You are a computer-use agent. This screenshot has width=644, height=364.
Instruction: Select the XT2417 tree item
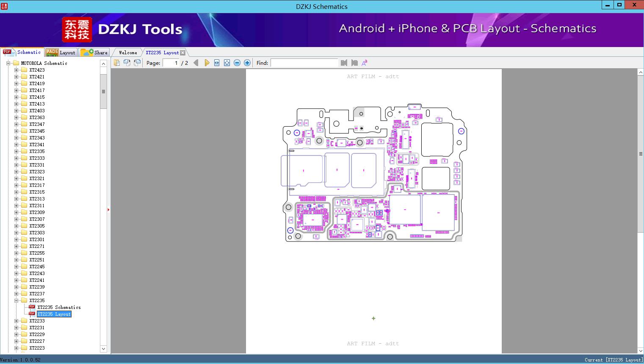coord(37,90)
